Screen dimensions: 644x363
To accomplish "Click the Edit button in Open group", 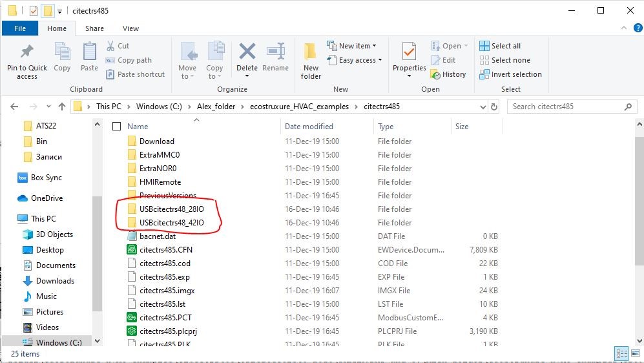I will 444,60.
